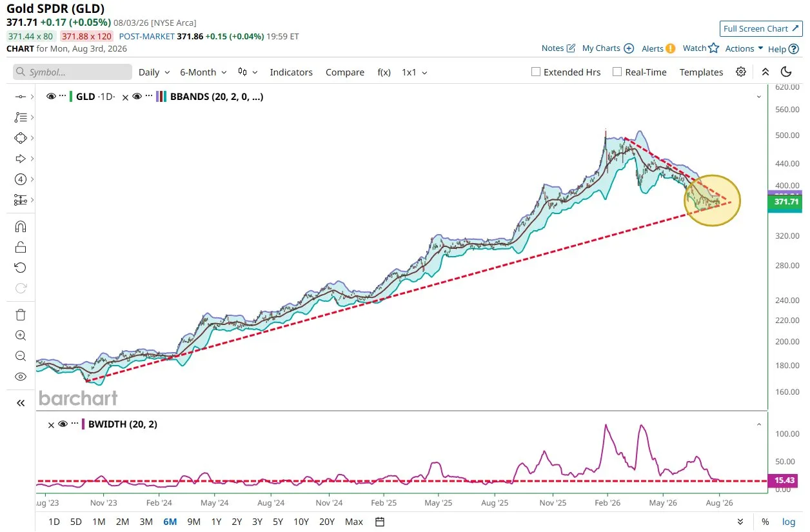Image resolution: width=810 pixels, height=532 pixels.
Task: Open the polygon shape drawing tool
Action: 20,138
